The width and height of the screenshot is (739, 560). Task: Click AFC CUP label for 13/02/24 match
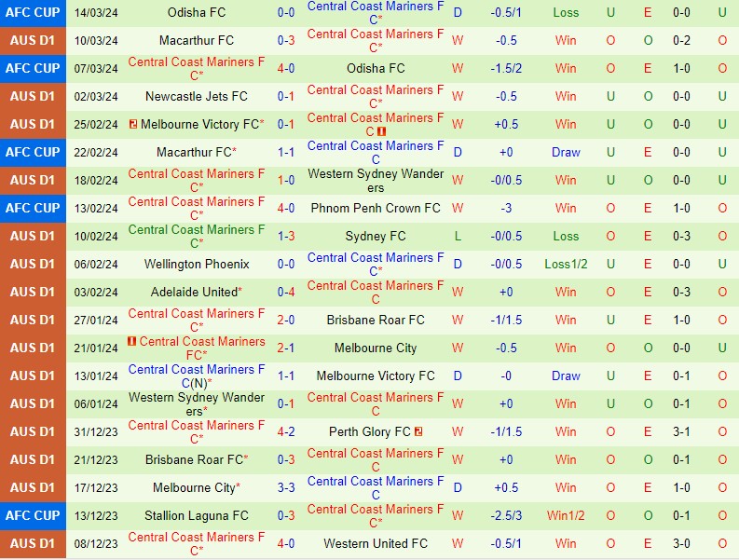point(33,208)
